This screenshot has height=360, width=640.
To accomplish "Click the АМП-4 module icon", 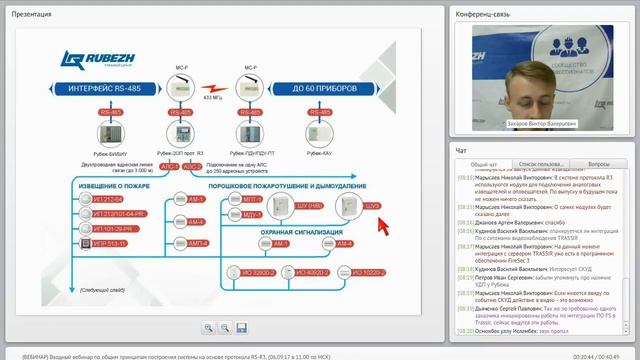I will (180, 243).
